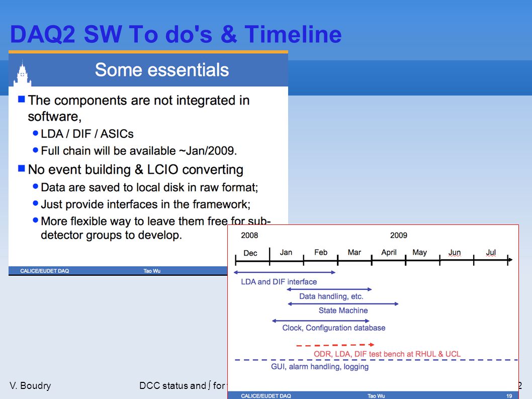Click the university tower logo icon

pos(23,73)
